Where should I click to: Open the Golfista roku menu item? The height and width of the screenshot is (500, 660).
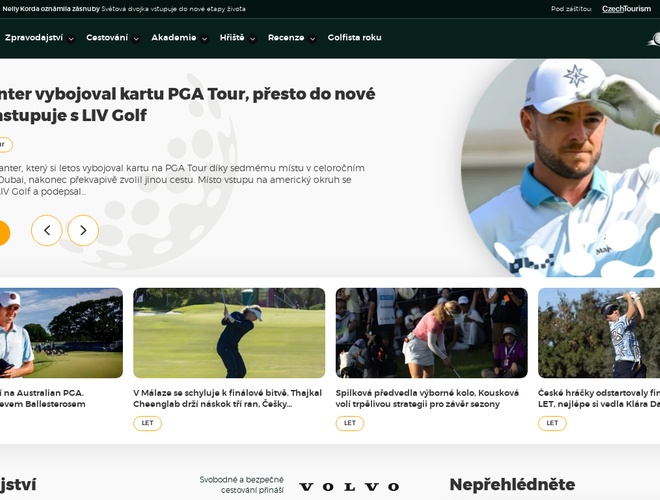pyautogui.click(x=354, y=37)
